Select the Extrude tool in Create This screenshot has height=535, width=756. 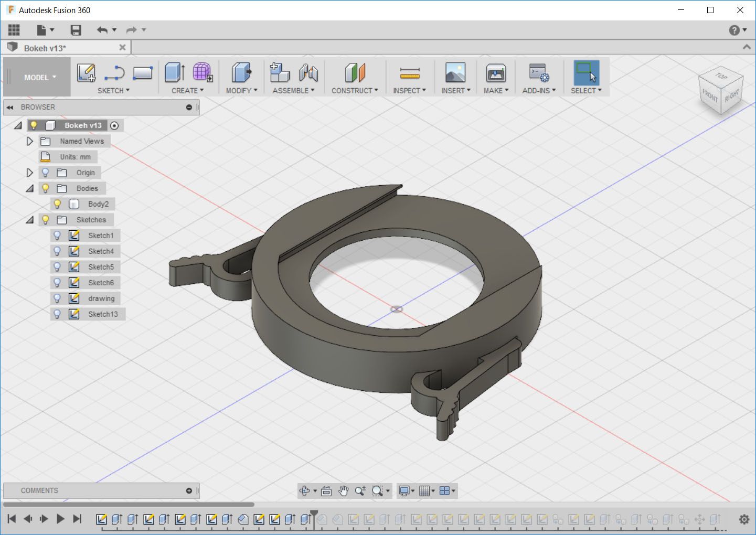click(x=175, y=73)
